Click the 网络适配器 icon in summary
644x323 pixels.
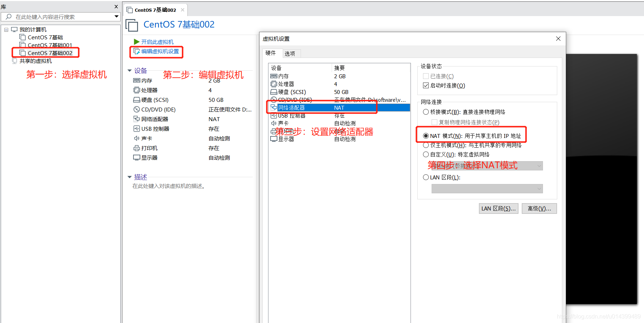(x=136, y=119)
